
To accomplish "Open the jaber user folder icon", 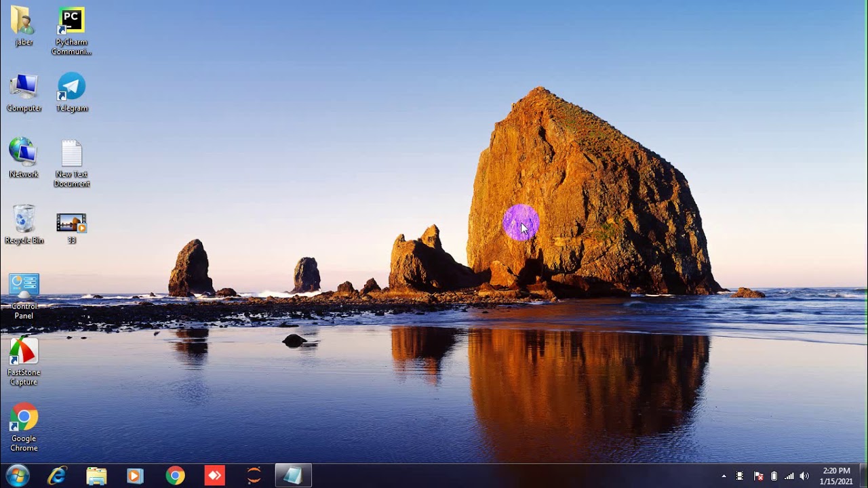I will [24, 26].
